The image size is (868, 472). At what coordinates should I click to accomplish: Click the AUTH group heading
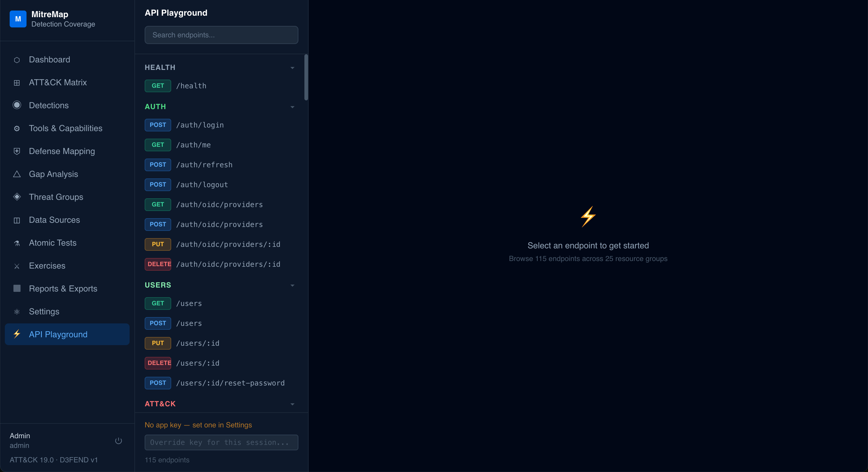tap(155, 106)
